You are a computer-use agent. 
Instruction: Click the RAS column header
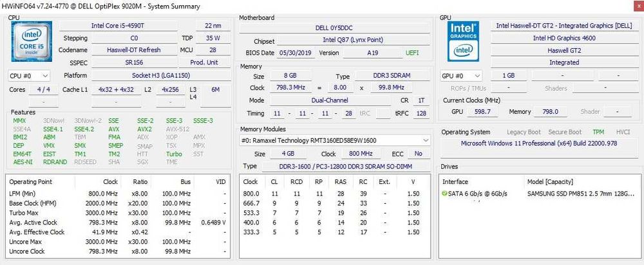(341, 182)
